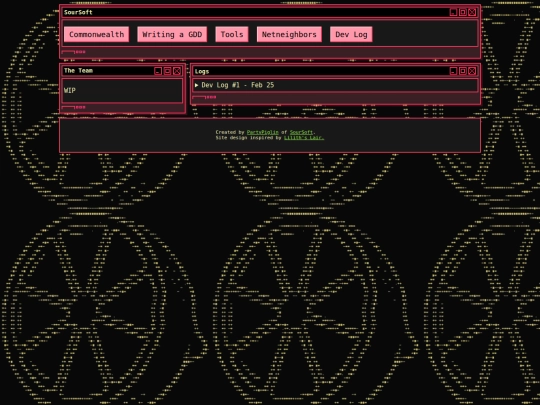Open the Netneighbors page
The width and height of the screenshot is (540, 405).
[x=289, y=34]
